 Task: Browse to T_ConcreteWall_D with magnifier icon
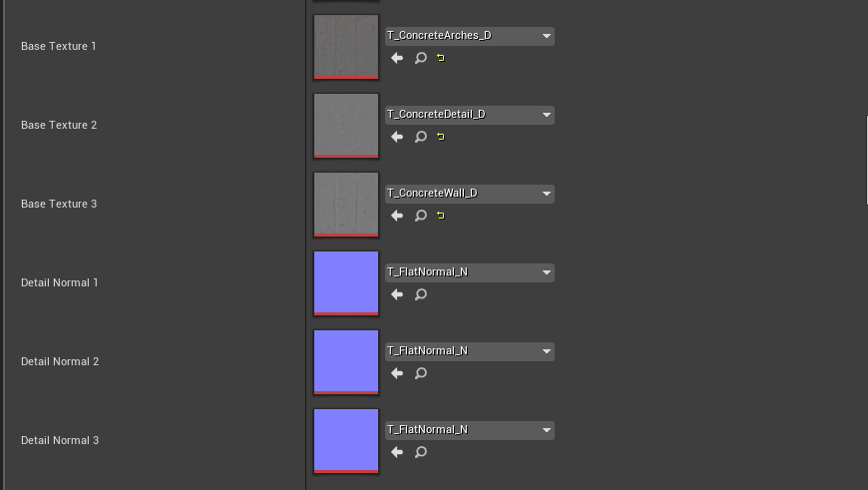421,216
